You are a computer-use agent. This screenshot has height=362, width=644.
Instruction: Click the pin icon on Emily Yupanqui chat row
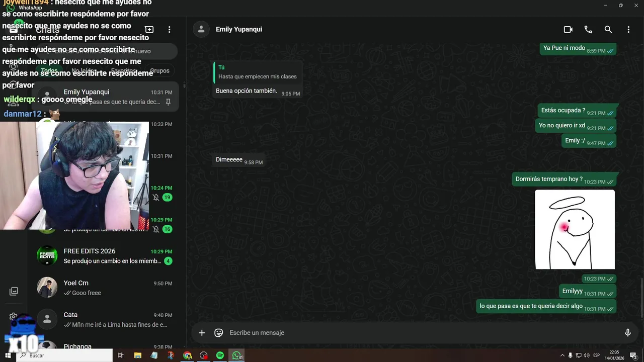pyautogui.click(x=169, y=102)
